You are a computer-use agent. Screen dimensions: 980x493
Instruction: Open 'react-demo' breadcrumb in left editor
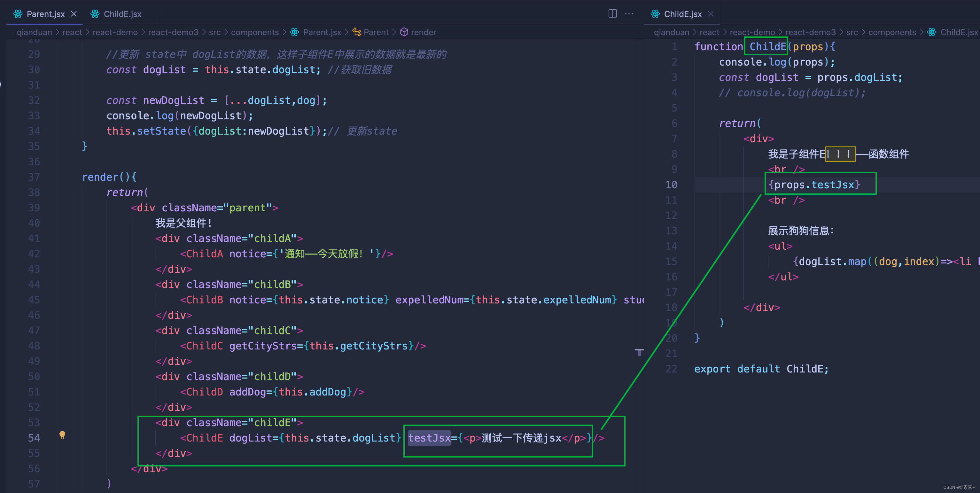(x=115, y=32)
